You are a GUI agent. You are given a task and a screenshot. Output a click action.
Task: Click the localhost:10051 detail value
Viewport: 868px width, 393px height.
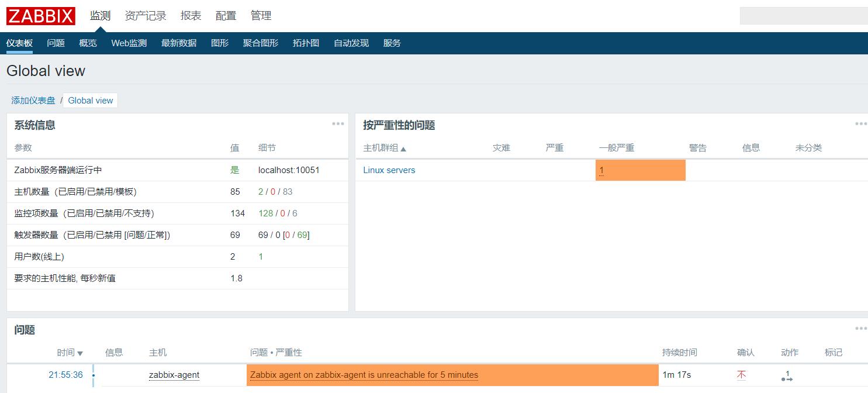pyautogui.click(x=289, y=170)
